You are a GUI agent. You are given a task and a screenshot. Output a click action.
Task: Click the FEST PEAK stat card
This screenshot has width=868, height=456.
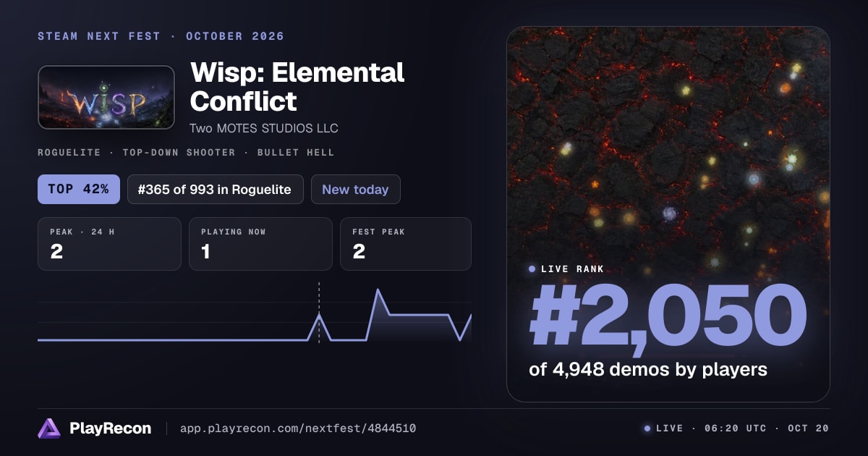click(405, 244)
